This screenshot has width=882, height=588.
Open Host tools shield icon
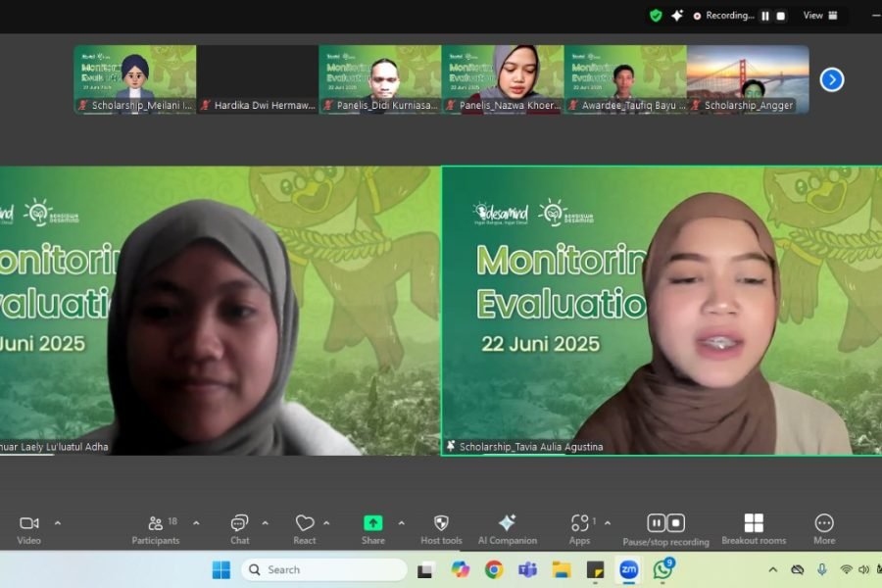coord(441,523)
